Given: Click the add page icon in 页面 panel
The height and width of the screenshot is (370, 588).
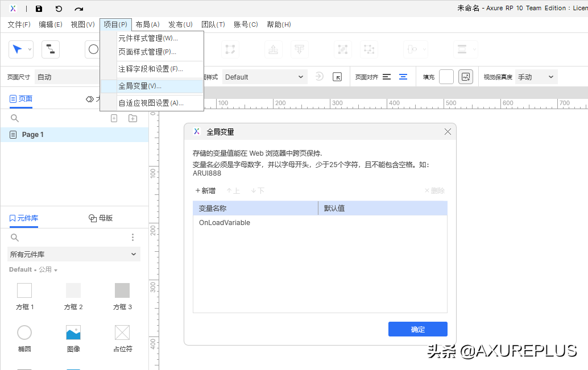Looking at the screenshot, I should [114, 118].
